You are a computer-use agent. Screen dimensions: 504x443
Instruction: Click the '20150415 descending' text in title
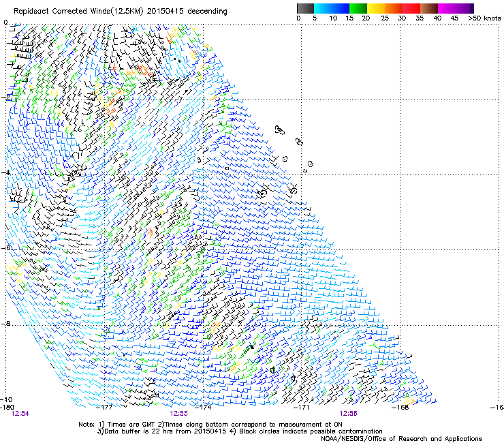[x=187, y=12]
